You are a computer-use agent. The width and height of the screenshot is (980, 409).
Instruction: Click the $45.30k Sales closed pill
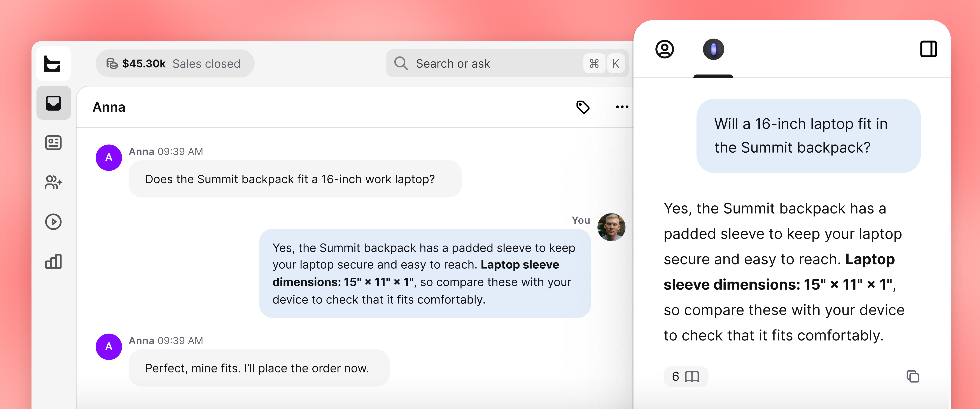click(175, 63)
